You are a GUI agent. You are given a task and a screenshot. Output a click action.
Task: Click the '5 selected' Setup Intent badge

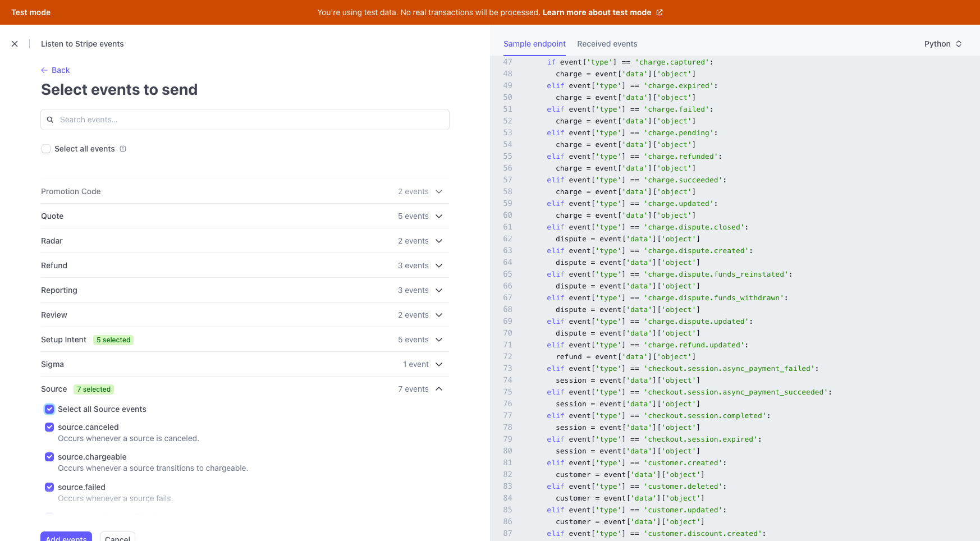[113, 340]
